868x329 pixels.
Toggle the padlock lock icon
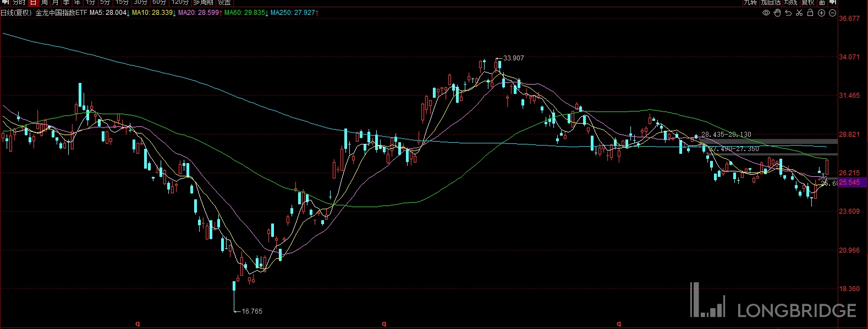point(810,13)
